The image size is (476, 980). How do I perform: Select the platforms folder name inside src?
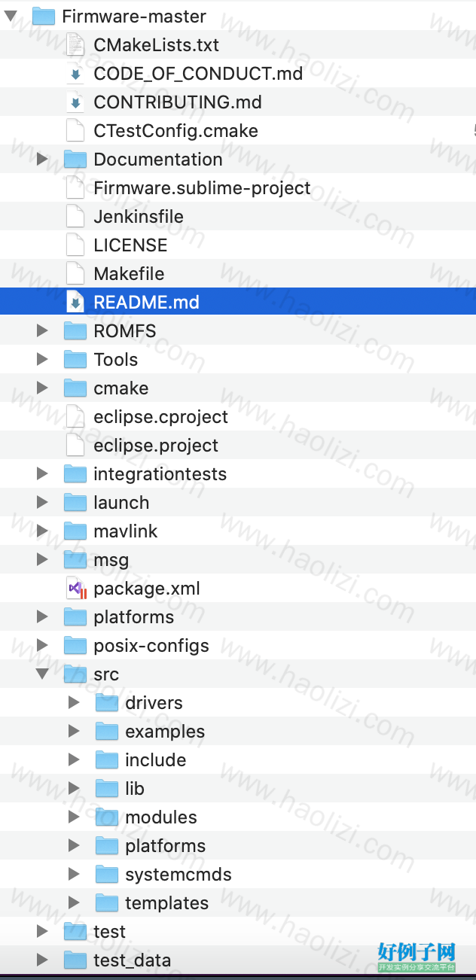pyautogui.click(x=165, y=846)
